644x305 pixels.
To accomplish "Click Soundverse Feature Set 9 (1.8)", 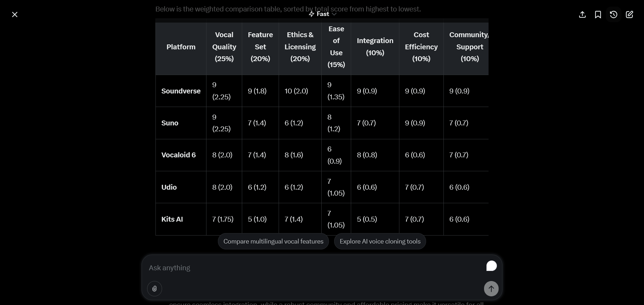I will coord(257,91).
